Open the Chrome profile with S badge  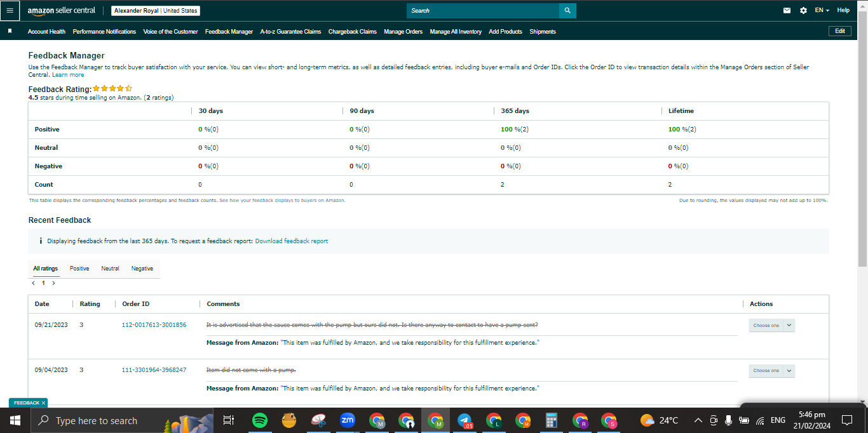[x=609, y=420]
